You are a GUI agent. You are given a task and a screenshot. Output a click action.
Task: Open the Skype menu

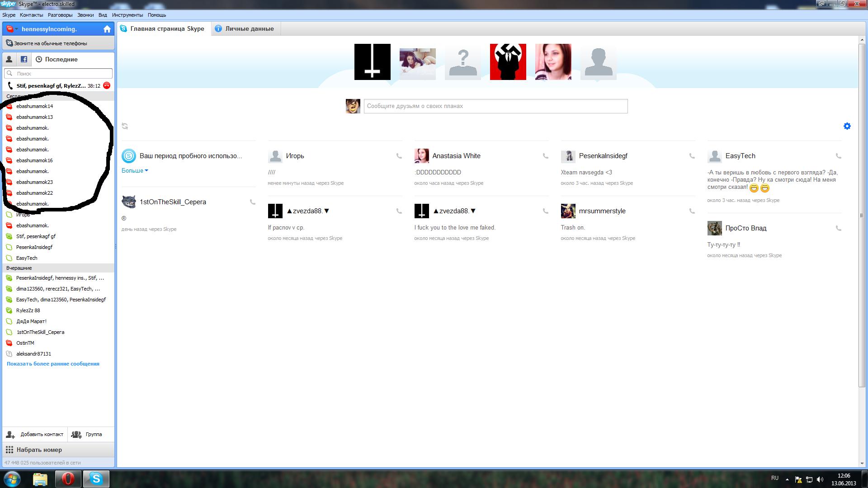[x=9, y=15]
